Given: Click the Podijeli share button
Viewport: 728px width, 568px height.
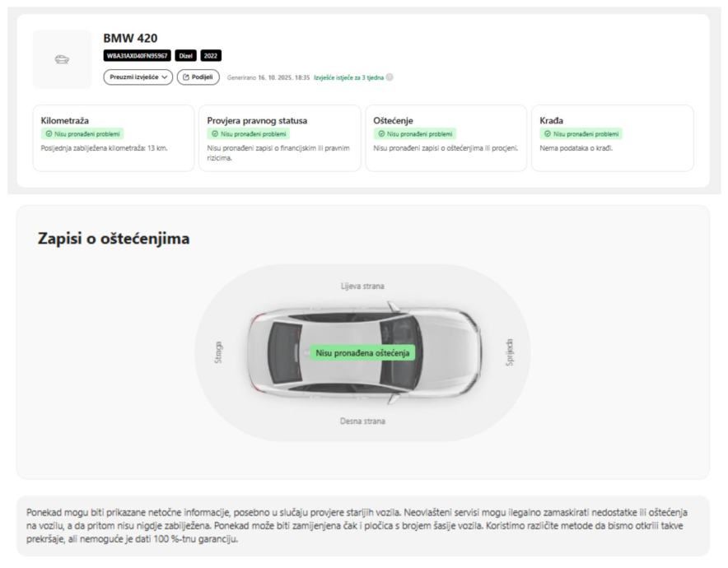Looking at the screenshot, I should 198,77.
